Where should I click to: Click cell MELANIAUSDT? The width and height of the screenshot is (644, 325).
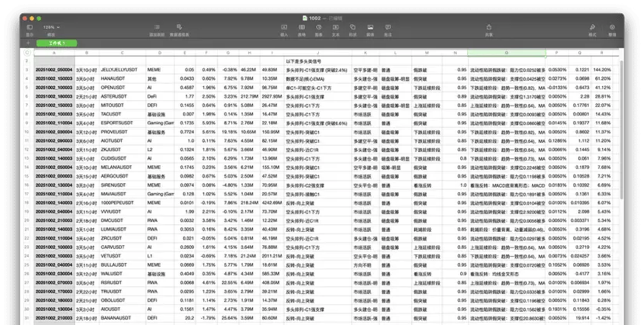click(123, 168)
